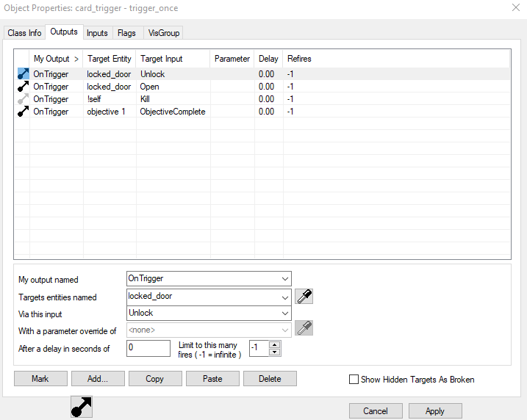The height and width of the screenshot is (420, 527).
Task: Click the OnTrigger cell in the ObjectiveComplete row
Action: point(51,112)
